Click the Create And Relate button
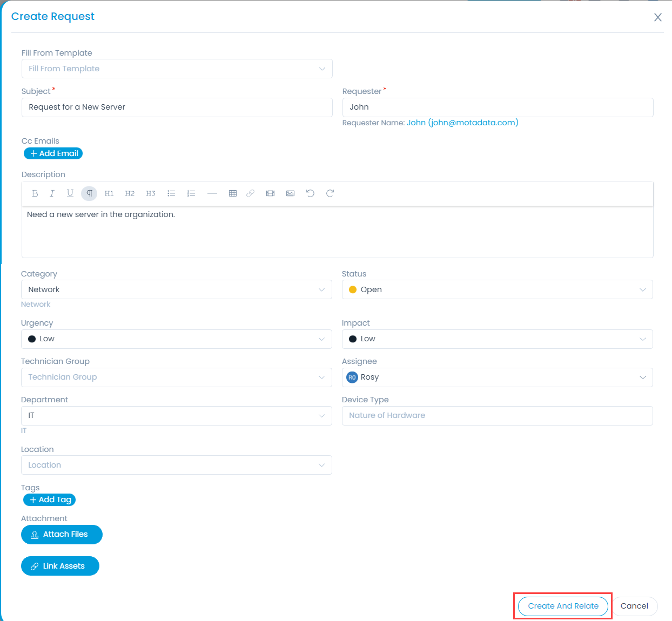Image resolution: width=672 pixels, height=621 pixels. tap(563, 606)
